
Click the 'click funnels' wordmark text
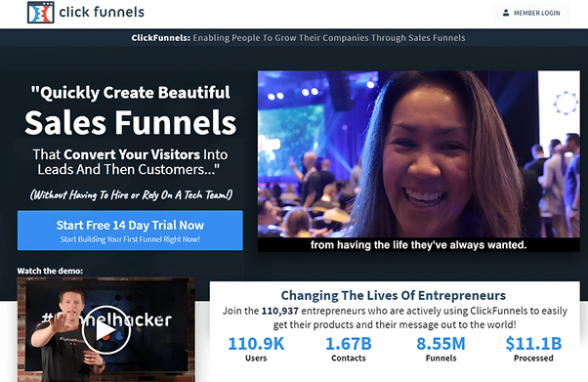click(x=102, y=12)
